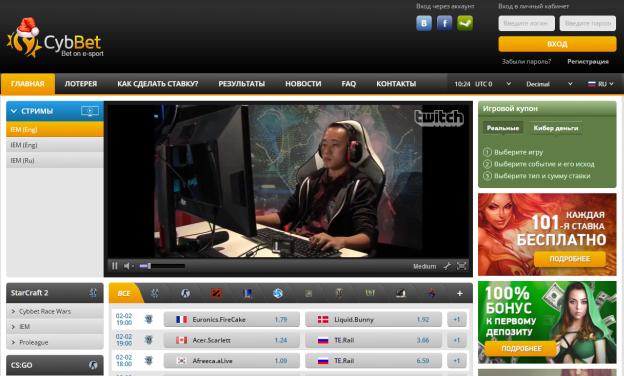This screenshot has height=376, width=624.
Task: Click game icon in Euronics.FireCake row
Action: [149, 319]
